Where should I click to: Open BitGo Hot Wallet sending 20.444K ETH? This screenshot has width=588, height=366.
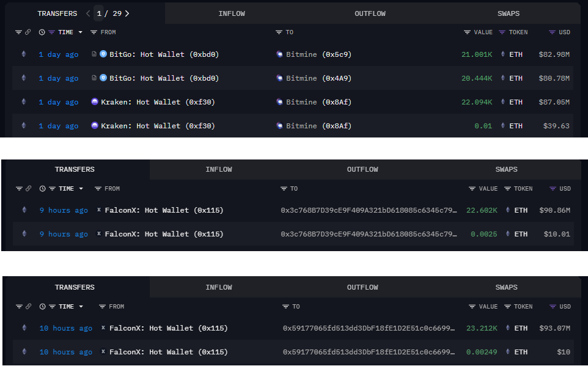pyautogui.click(x=164, y=78)
